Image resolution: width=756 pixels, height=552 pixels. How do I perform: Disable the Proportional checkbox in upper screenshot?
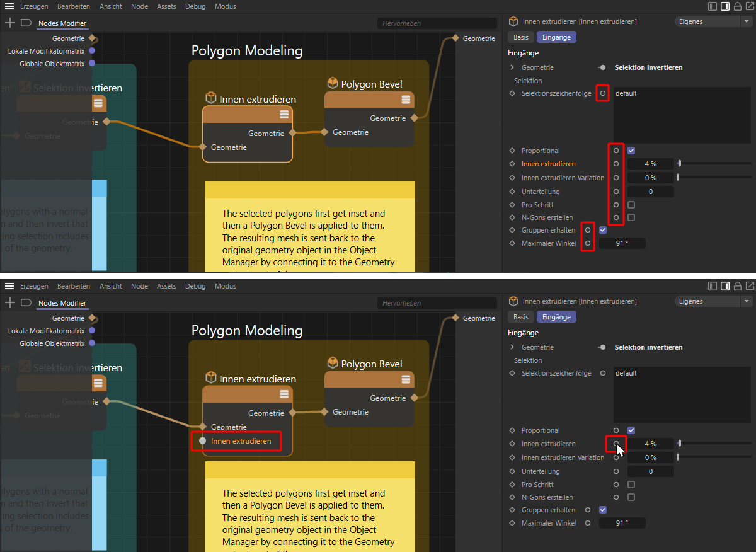tap(631, 151)
